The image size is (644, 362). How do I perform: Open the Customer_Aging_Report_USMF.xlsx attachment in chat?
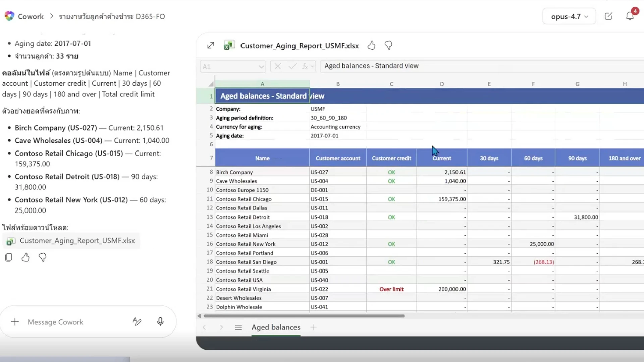pos(71,241)
